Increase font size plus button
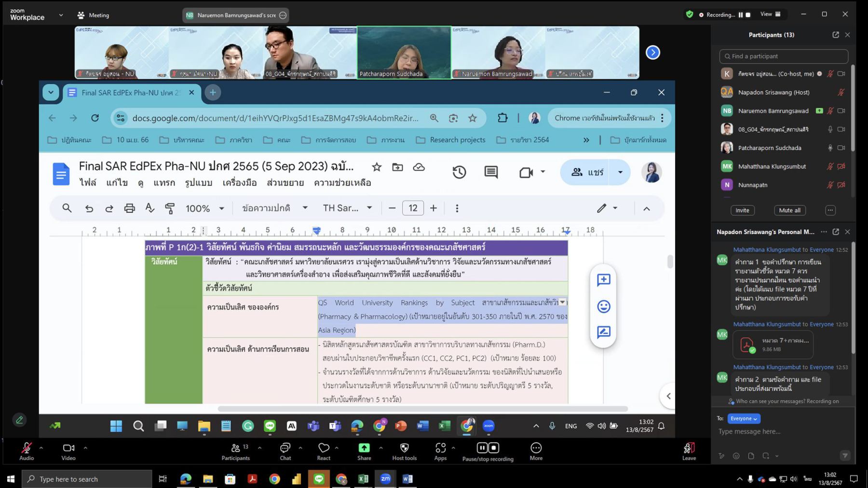Image resolution: width=868 pixels, height=488 pixels. click(x=434, y=208)
